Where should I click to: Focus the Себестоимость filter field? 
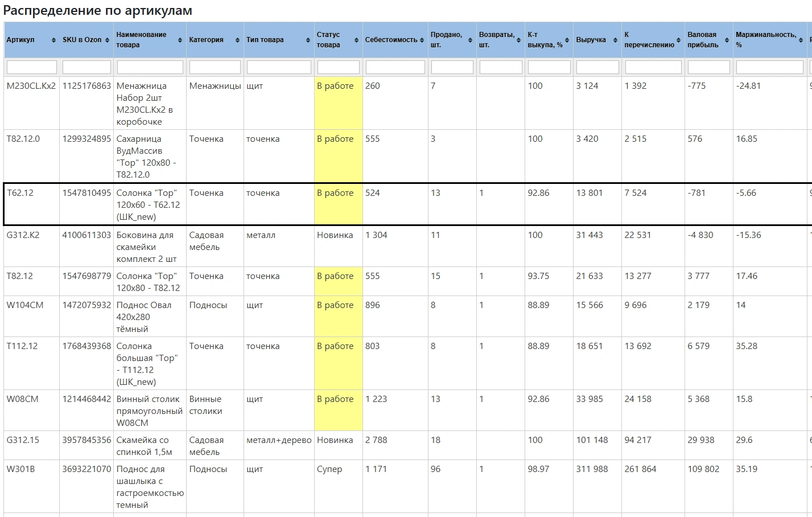click(x=395, y=67)
